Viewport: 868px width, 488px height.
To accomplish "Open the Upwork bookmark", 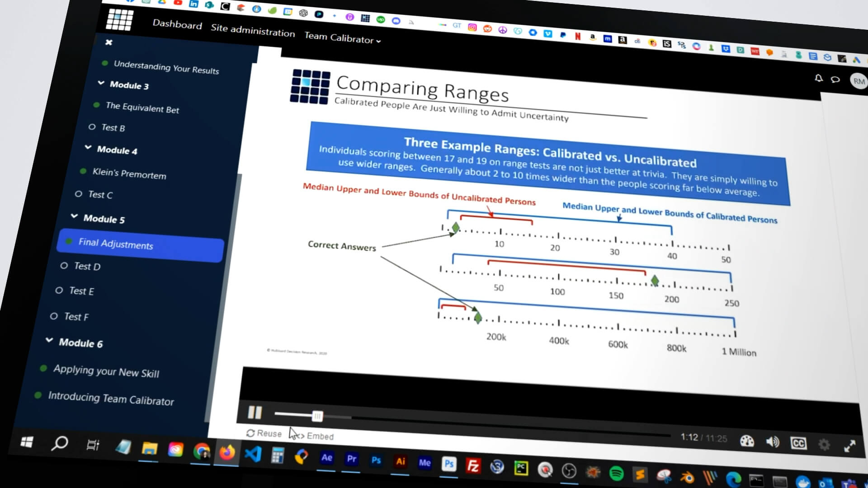I will (x=380, y=19).
